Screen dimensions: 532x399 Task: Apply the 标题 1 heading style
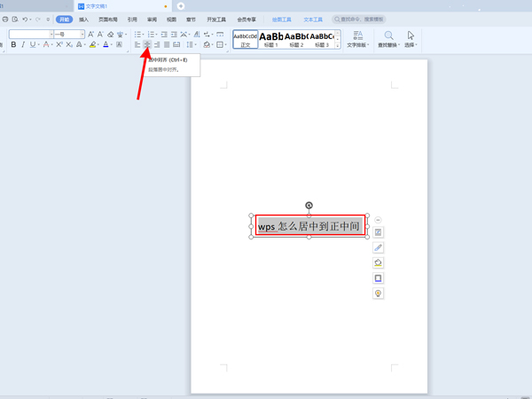(271, 39)
